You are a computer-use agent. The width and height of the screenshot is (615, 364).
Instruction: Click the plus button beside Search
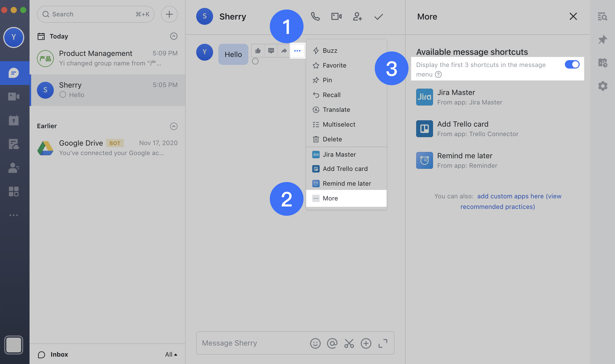coord(169,14)
